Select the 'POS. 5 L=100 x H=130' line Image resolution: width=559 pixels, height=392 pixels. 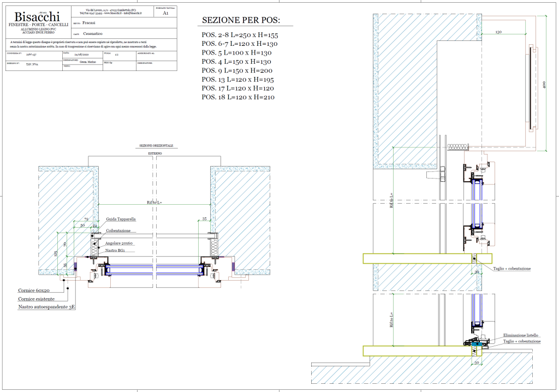(x=236, y=53)
